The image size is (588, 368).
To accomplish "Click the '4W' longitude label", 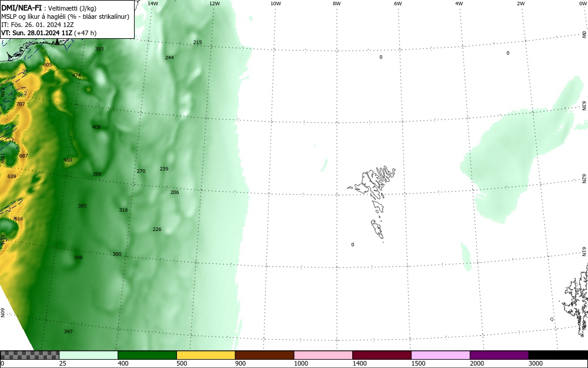I will click(x=459, y=4).
